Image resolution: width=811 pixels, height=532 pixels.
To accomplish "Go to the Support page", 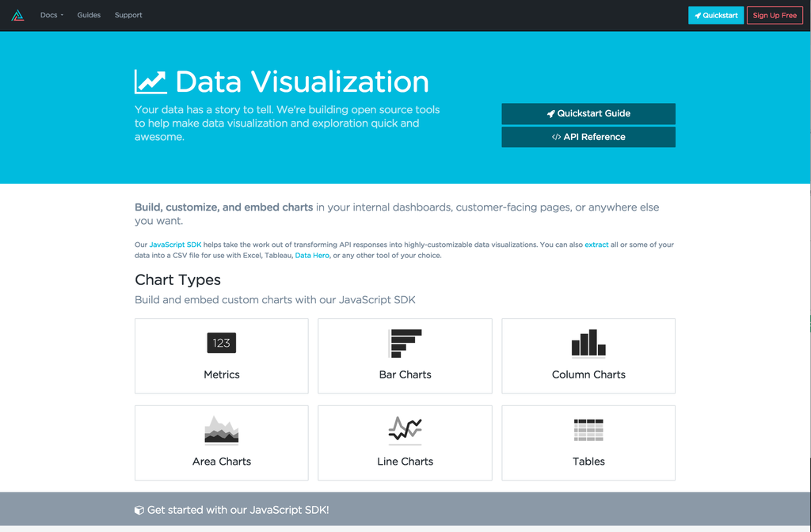I will point(128,15).
